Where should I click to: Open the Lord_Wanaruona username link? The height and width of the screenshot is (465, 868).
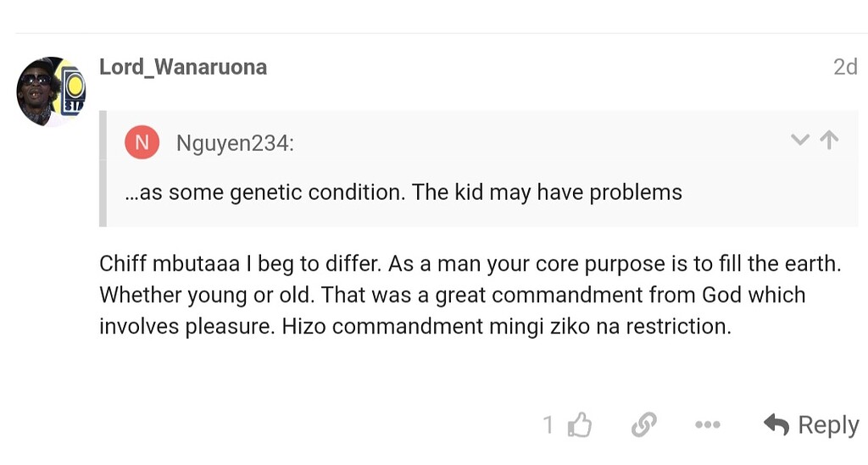coord(183,67)
